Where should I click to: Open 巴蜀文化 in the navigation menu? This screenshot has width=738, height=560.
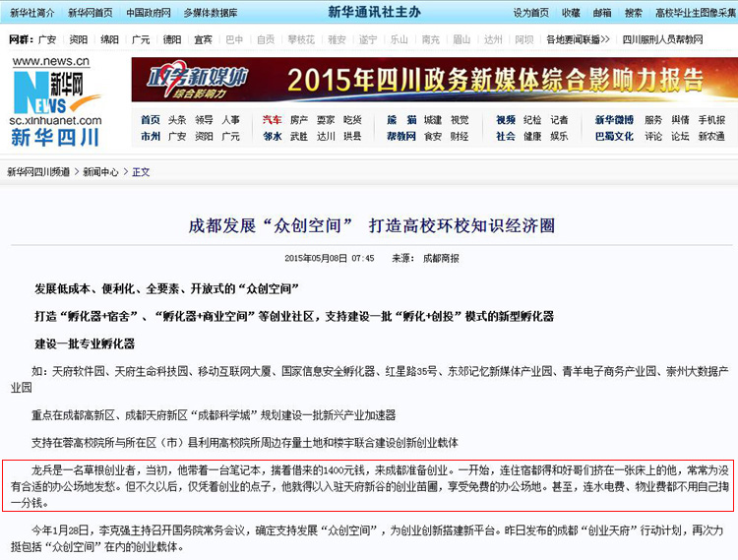[x=614, y=137]
